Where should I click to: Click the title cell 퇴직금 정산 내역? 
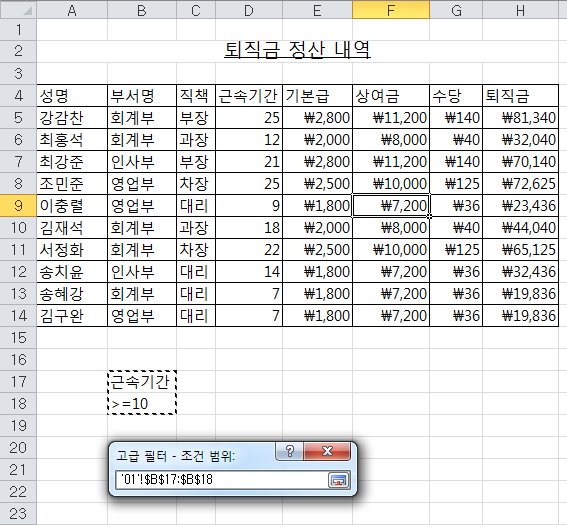pyautogui.click(x=297, y=51)
